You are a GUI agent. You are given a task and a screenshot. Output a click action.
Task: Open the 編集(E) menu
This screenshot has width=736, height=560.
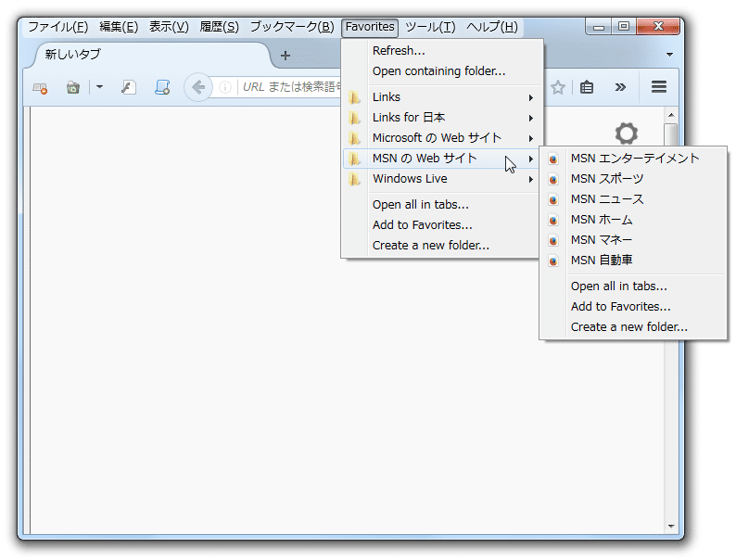point(119,27)
